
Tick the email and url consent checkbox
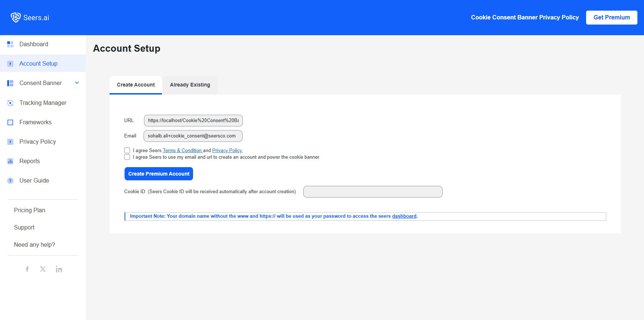[x=127, y=157]
